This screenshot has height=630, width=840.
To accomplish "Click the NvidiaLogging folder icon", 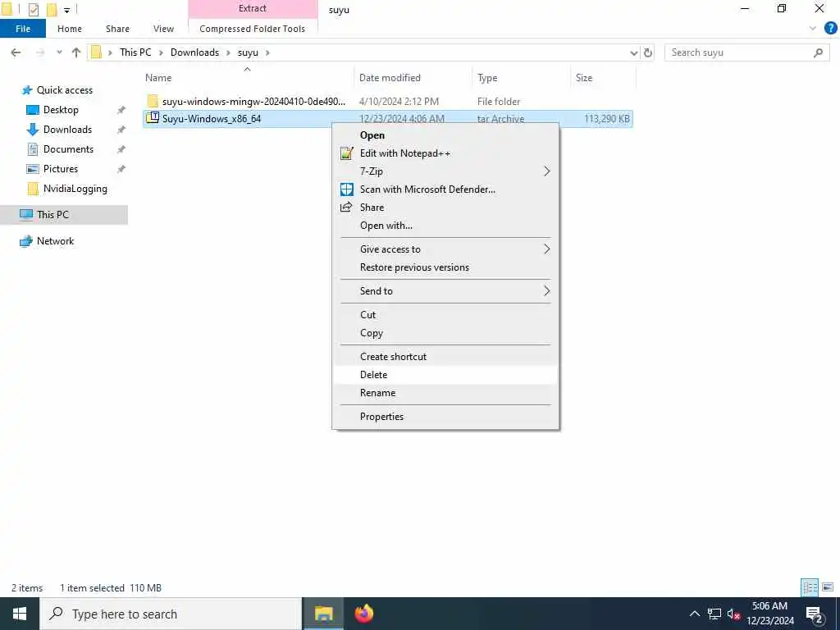I will coord(33,189).
